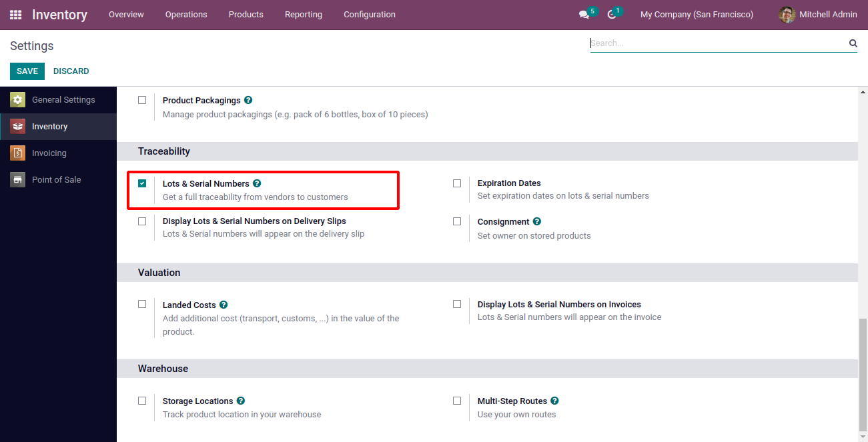Click help icon beside Storage Locations
This screenshot has width=868, height=442.
coord(241,401)
